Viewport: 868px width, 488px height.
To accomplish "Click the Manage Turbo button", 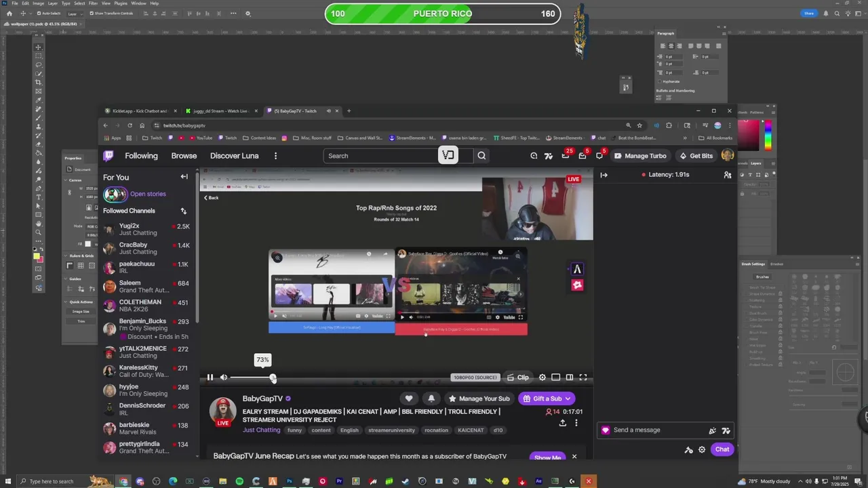I will point(640,156).
